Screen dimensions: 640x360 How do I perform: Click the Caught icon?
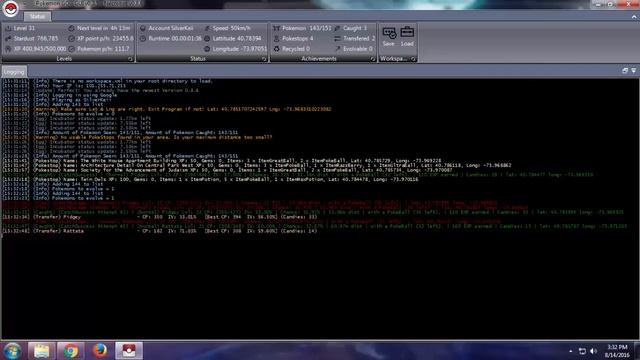tap(337, 28)
